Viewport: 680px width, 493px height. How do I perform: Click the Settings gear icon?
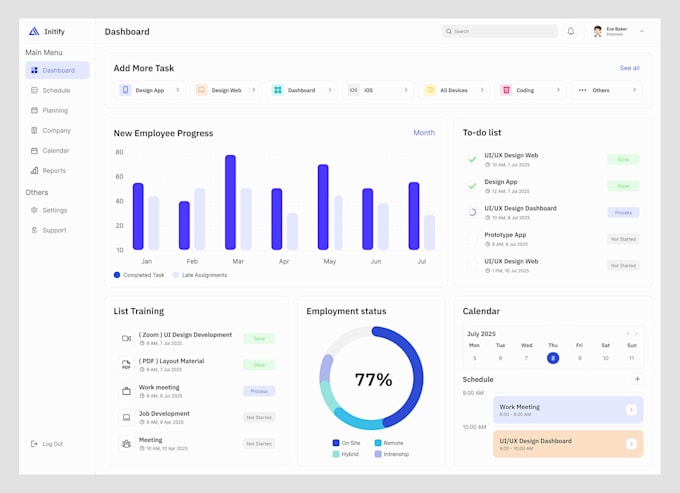click(34, 210)
